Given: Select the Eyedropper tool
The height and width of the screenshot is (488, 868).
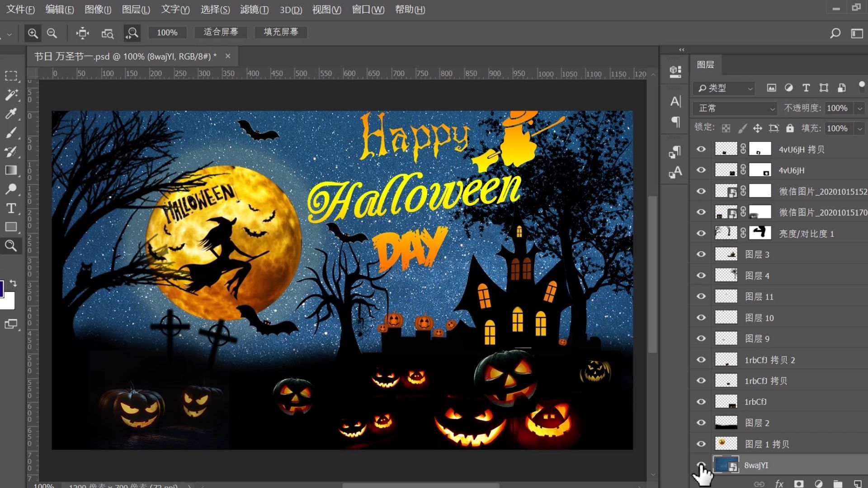Looking at the screenshot, I should (11, 113).
